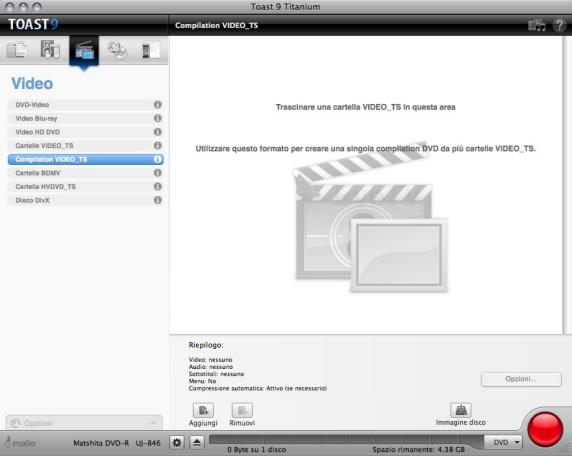Select Video HD DVD format
The width and height of the screenshot is (572, 456).
click(85, 132)
